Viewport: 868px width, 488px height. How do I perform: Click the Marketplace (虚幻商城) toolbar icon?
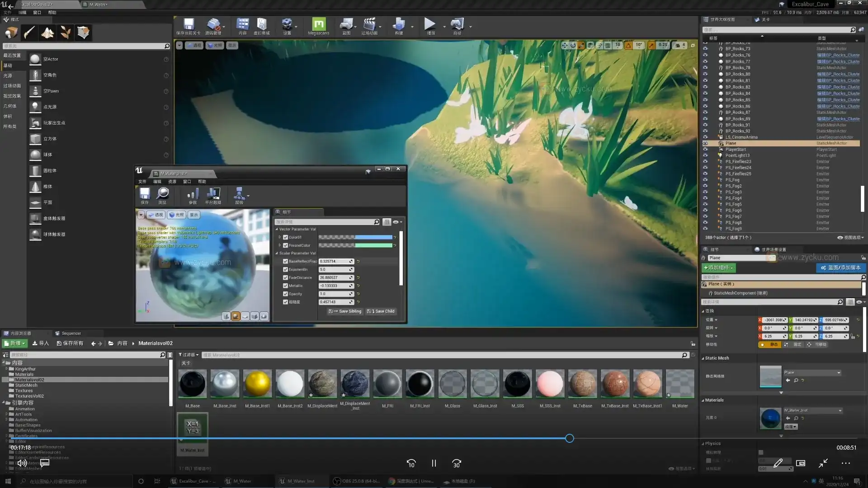tap(261, 25)
